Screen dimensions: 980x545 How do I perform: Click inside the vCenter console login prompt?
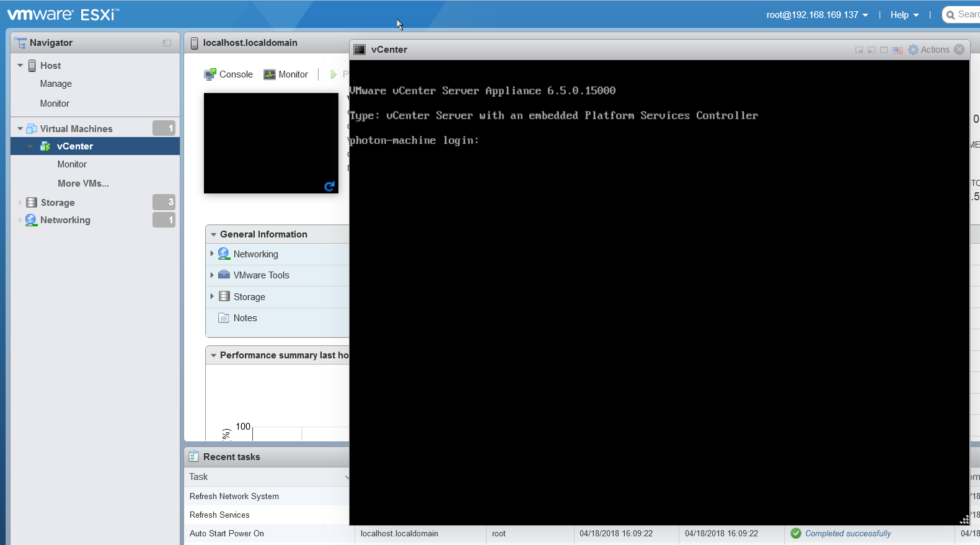[414, 141]
